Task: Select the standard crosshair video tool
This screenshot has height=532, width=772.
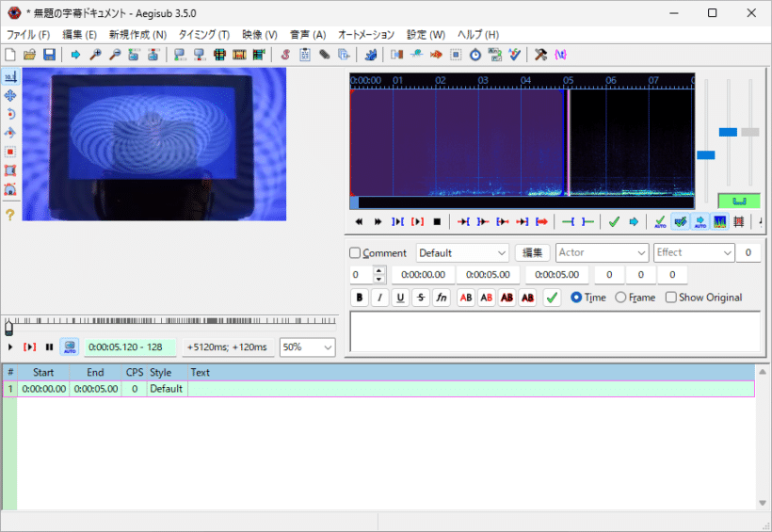Action: [x=10, y=77]
